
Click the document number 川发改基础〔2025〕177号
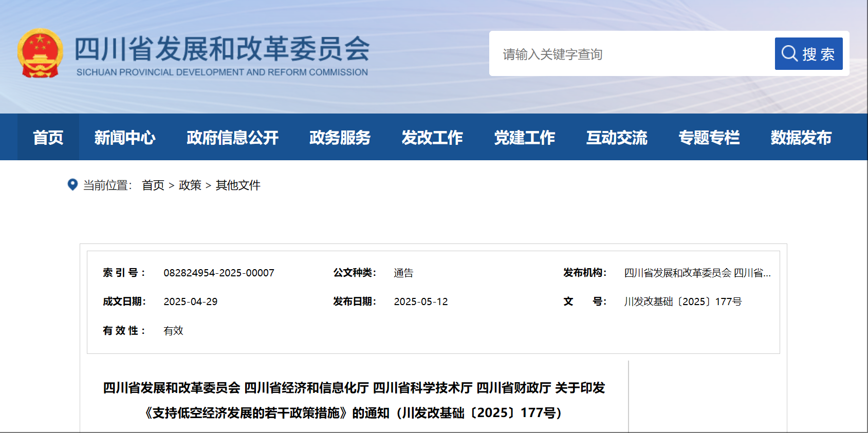(x=682, y=302)
